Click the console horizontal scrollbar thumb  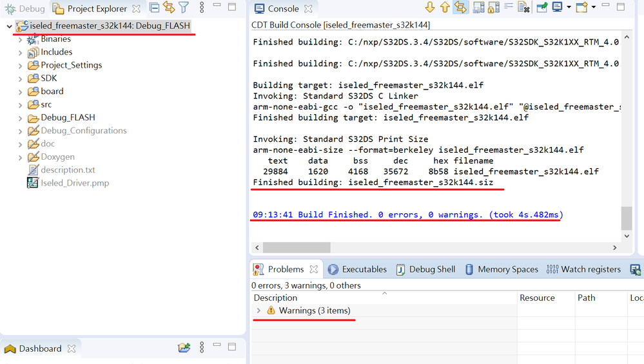coord(297,247)
